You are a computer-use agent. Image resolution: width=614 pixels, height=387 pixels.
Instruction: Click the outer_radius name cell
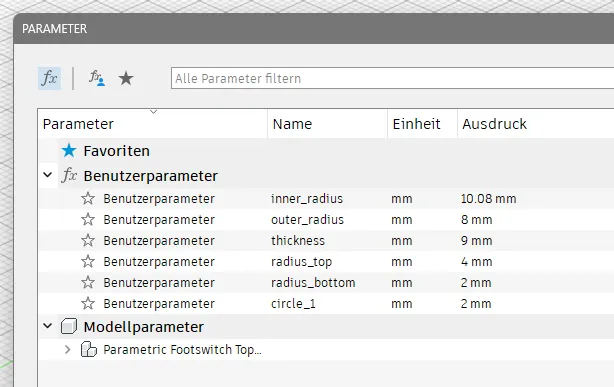coord(307,220)
